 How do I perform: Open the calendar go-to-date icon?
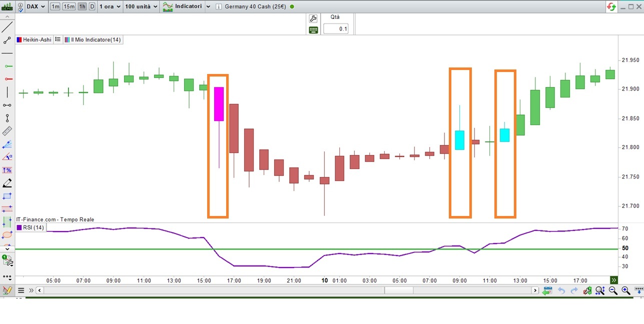coord(547,290)
